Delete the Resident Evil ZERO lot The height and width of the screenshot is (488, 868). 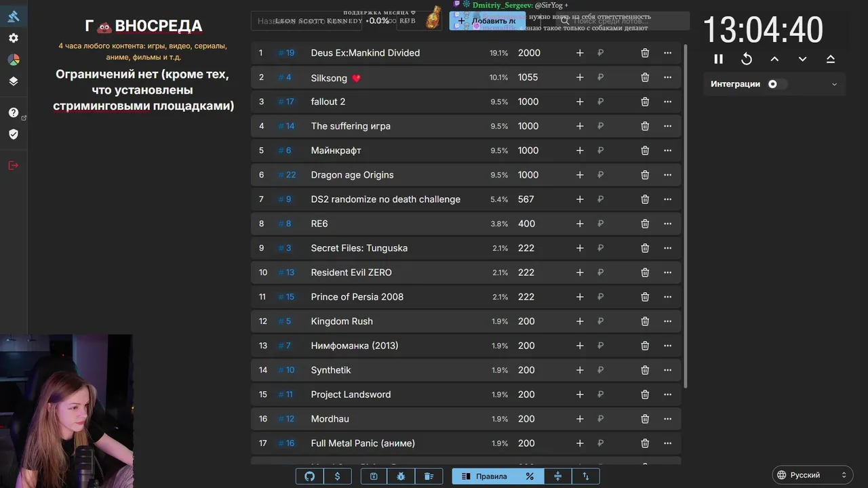pyautogui.click(x=645, y=272)
